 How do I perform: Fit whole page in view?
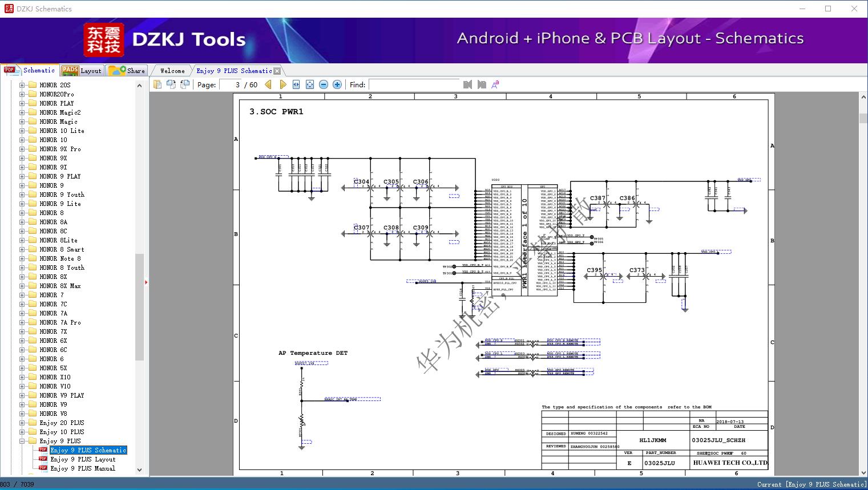pyautogui.click(x=310, y=84)
